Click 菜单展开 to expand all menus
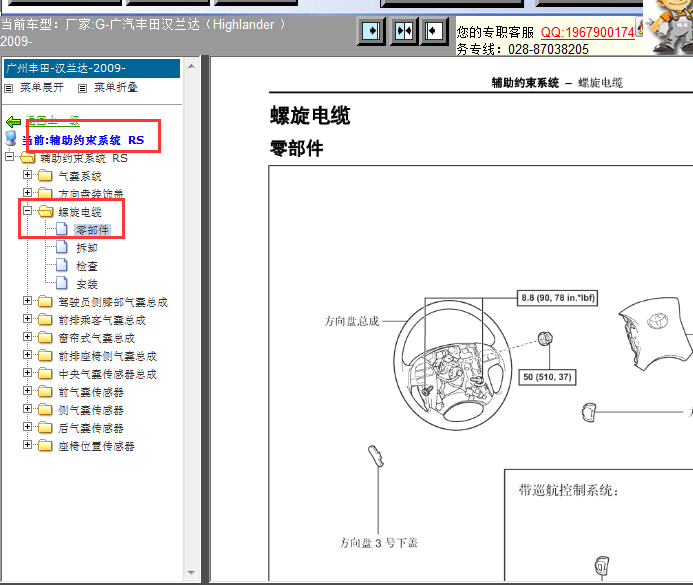 tap(42, 88)
